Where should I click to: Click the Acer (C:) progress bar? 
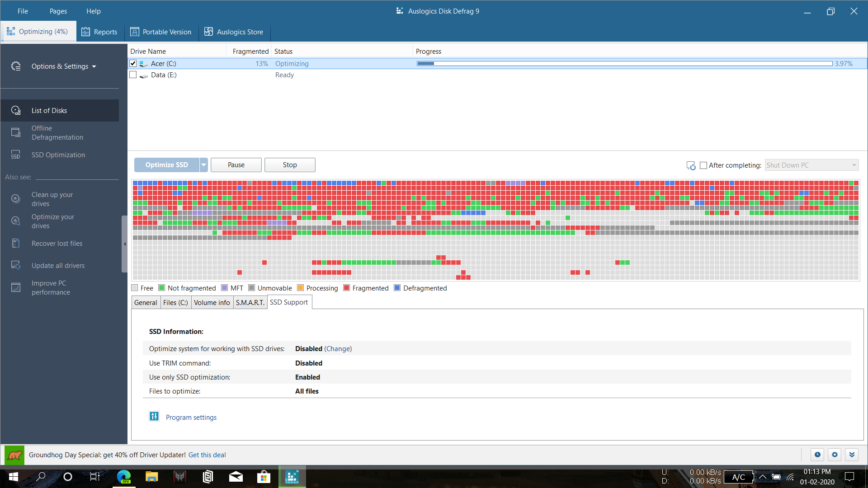point(624,64)
